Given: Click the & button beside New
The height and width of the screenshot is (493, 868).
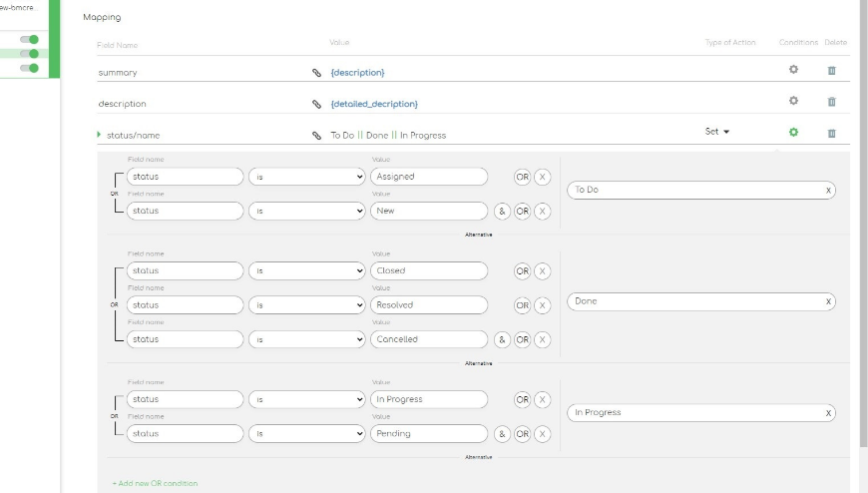Looking at the screenshot, I should tap(502, 211).
